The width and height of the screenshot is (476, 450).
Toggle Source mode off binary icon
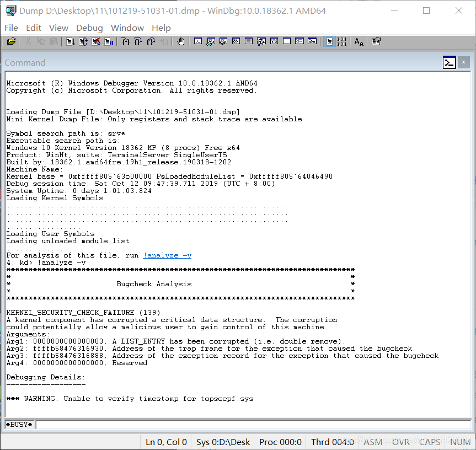342,41
